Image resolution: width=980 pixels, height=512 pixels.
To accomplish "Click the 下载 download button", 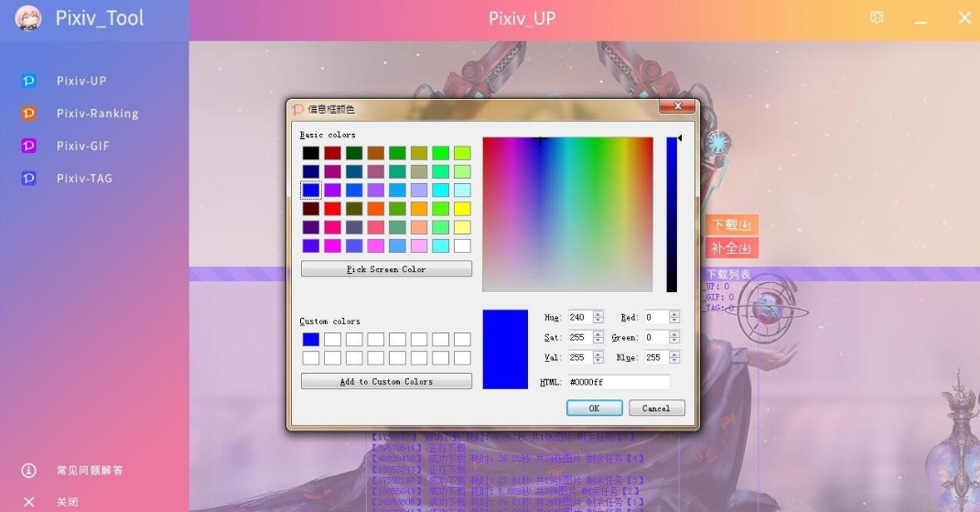I will point(731,224).
